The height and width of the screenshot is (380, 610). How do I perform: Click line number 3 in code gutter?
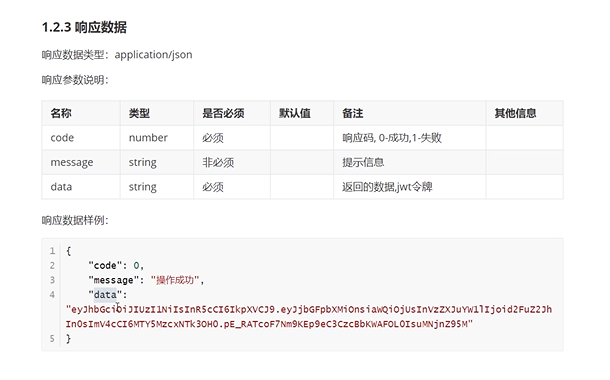52,280
